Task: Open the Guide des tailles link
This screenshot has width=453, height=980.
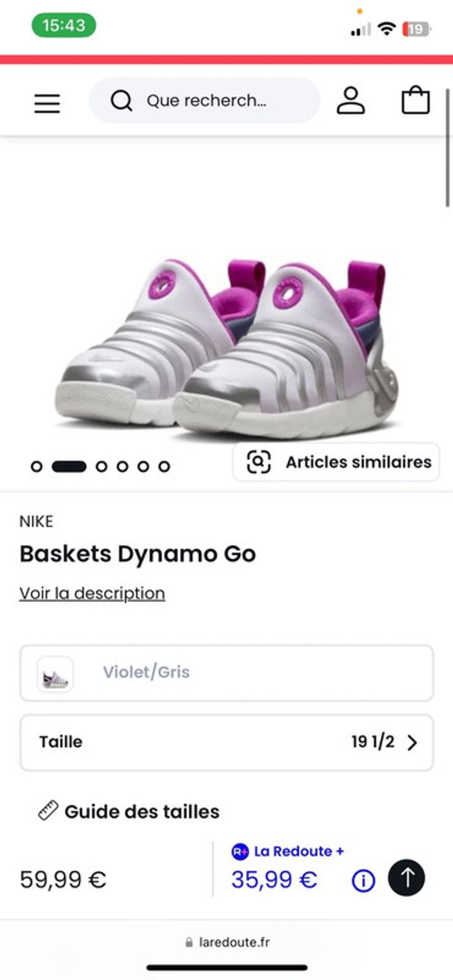Action: tap(142, 811)
